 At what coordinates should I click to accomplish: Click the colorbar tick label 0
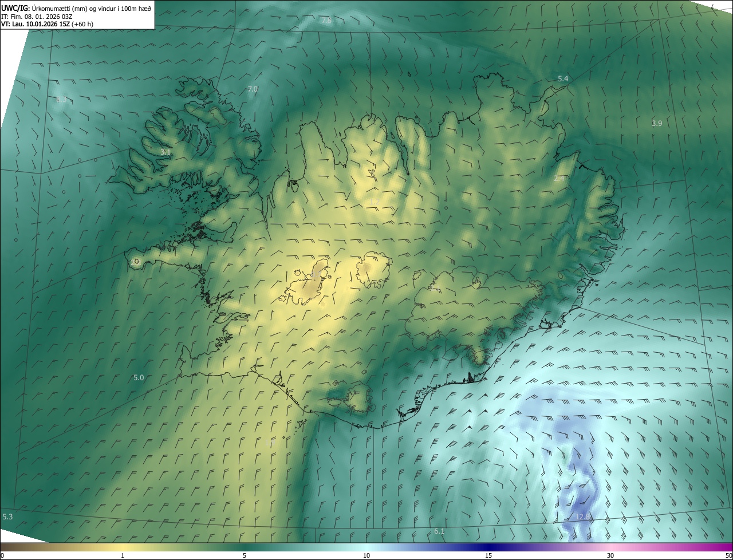pyautogui.click(x=2, y=555)
